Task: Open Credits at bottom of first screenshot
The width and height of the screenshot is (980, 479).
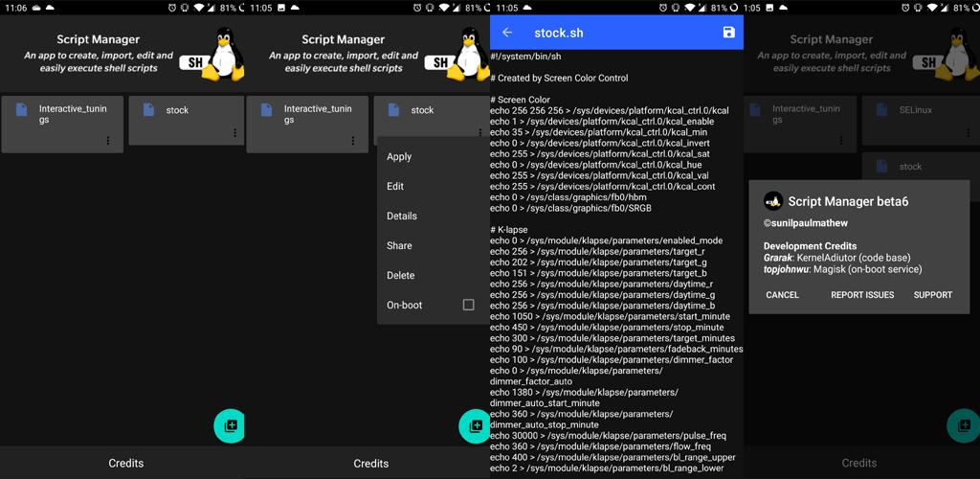Action: click(x=125, y=464)
